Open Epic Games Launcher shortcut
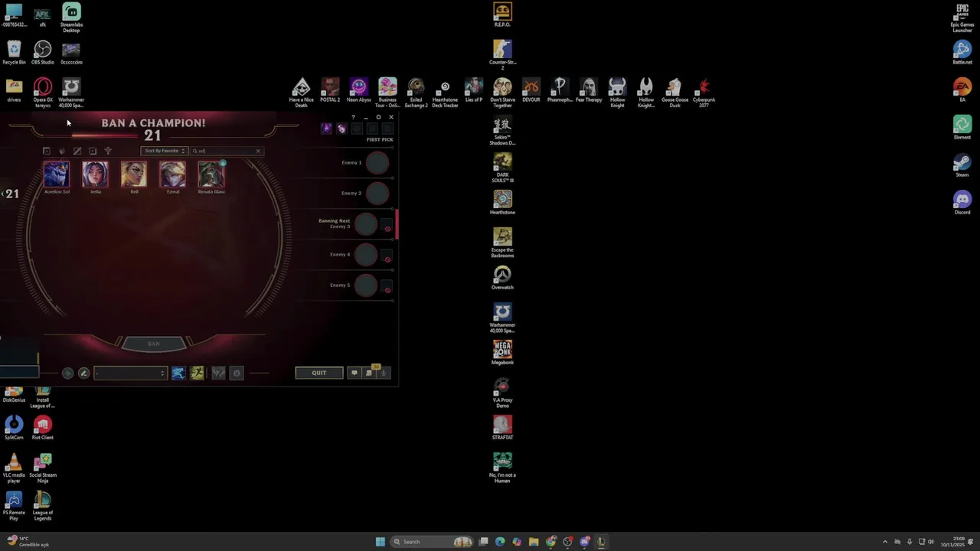Image resolution: width=980 pixels, height=551 pixels. click(962, 18)
